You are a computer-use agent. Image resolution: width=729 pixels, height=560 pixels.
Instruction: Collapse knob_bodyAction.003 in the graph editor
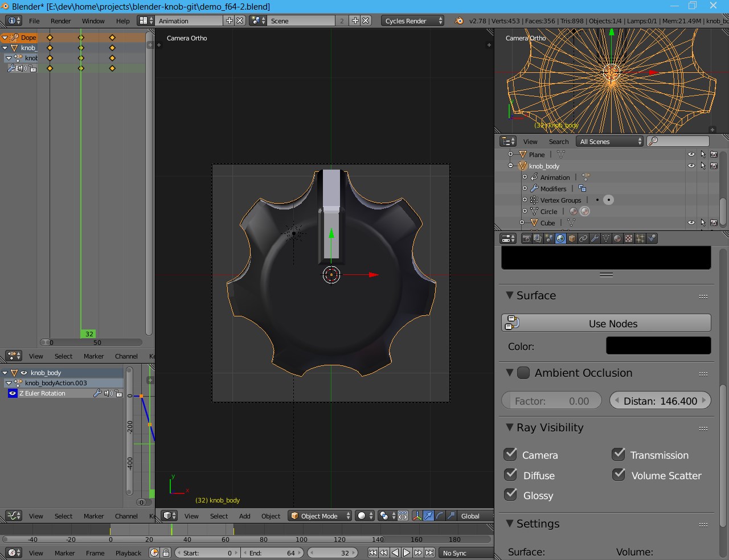9,383
